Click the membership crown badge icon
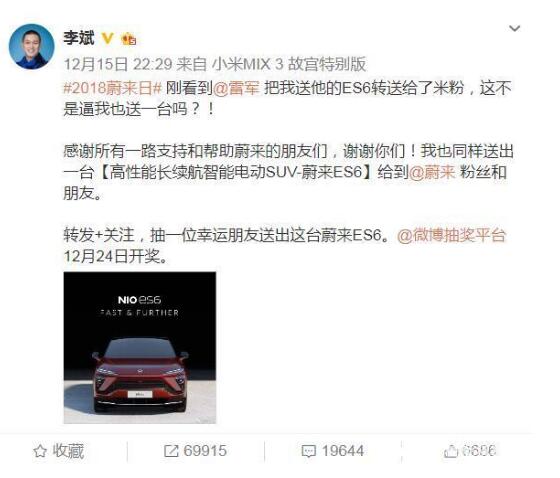The image size is (560, 478). point(129,39)
